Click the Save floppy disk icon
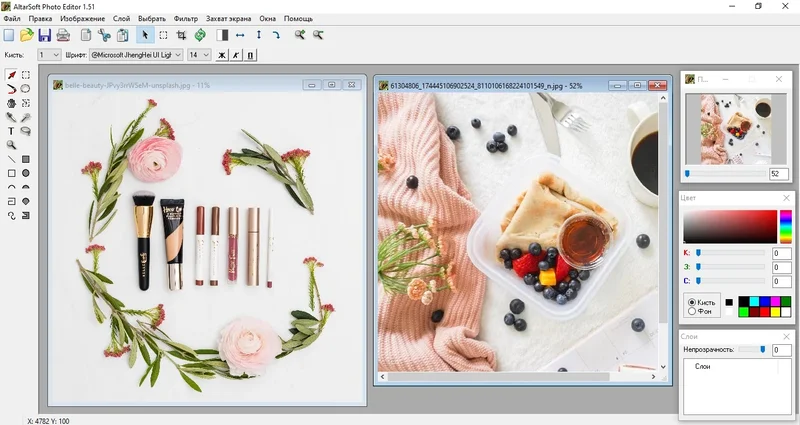The height and width of the screenshot is (425, 800). 44,35
